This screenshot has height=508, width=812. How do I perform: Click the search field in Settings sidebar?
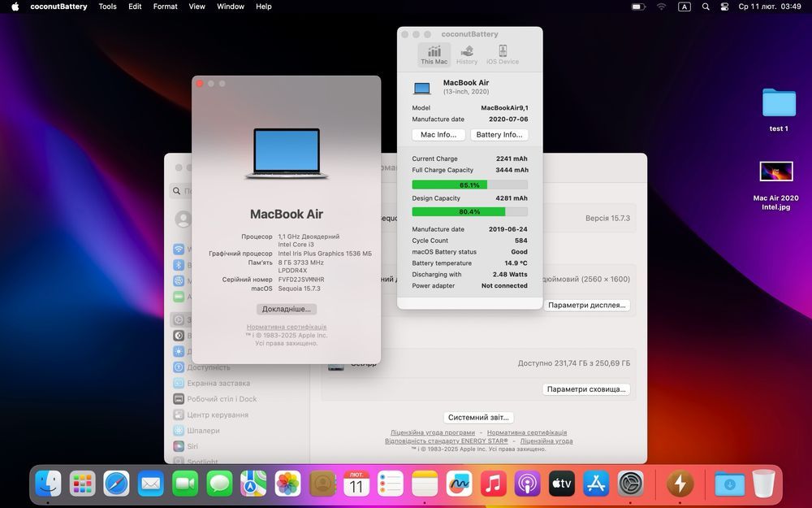pos(181,191)
